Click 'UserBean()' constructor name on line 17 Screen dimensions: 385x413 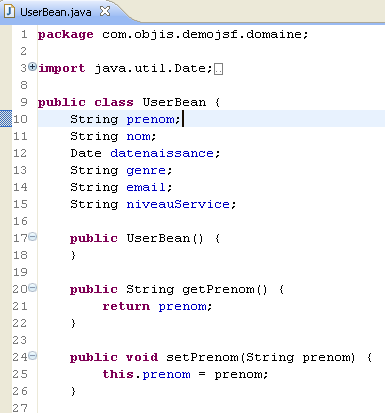[x=165, y=238]
